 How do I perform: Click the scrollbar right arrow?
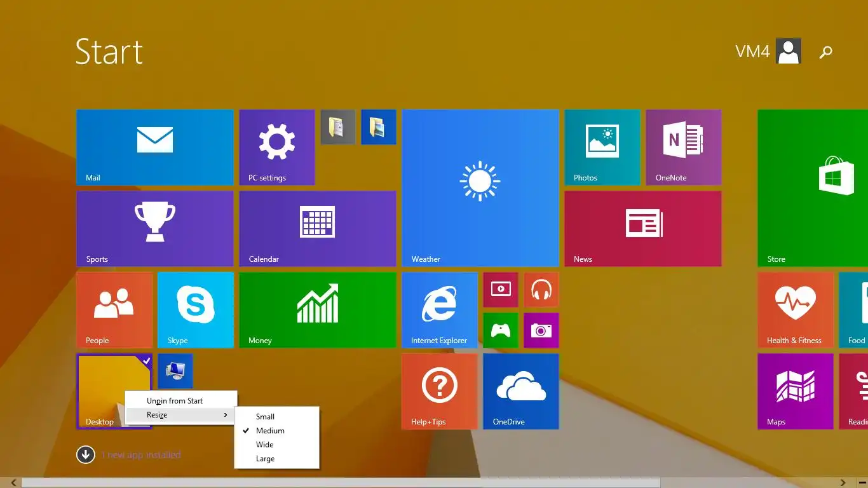tap(843, 483)
